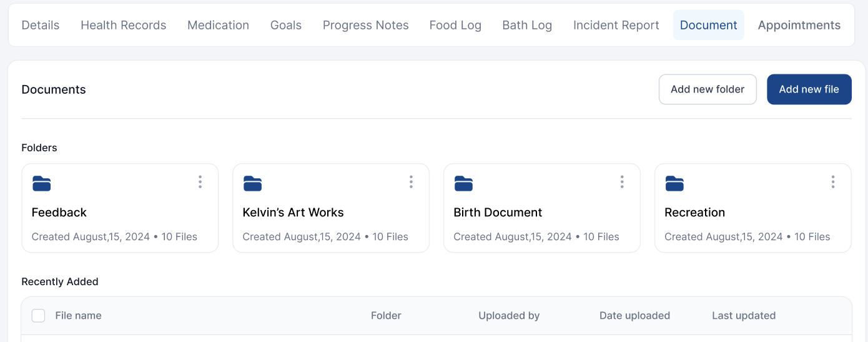868x342 pixels.
Task: Open the Incident Report tab
Action: (616, 26)
